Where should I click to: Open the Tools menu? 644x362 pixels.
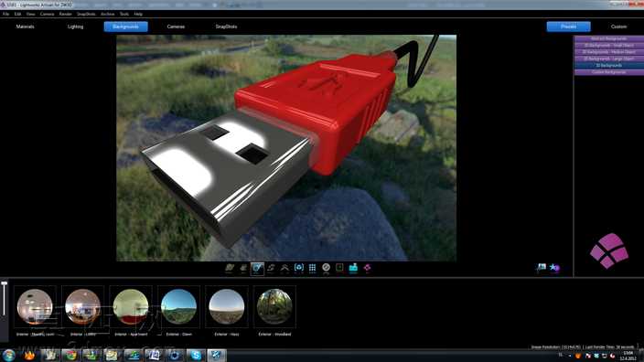point(124,14)
